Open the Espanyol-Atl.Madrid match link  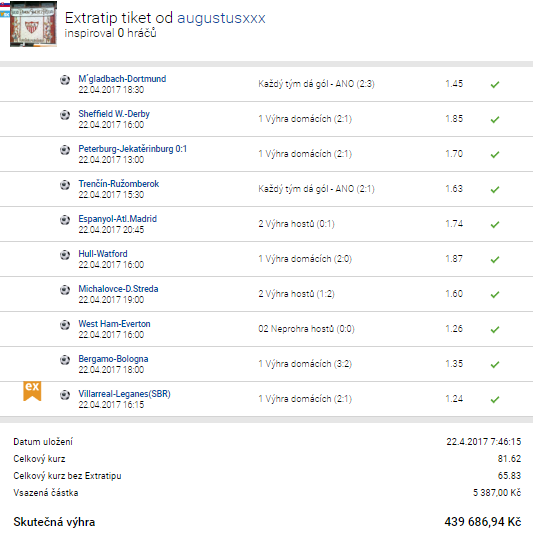tap(118, 219)
